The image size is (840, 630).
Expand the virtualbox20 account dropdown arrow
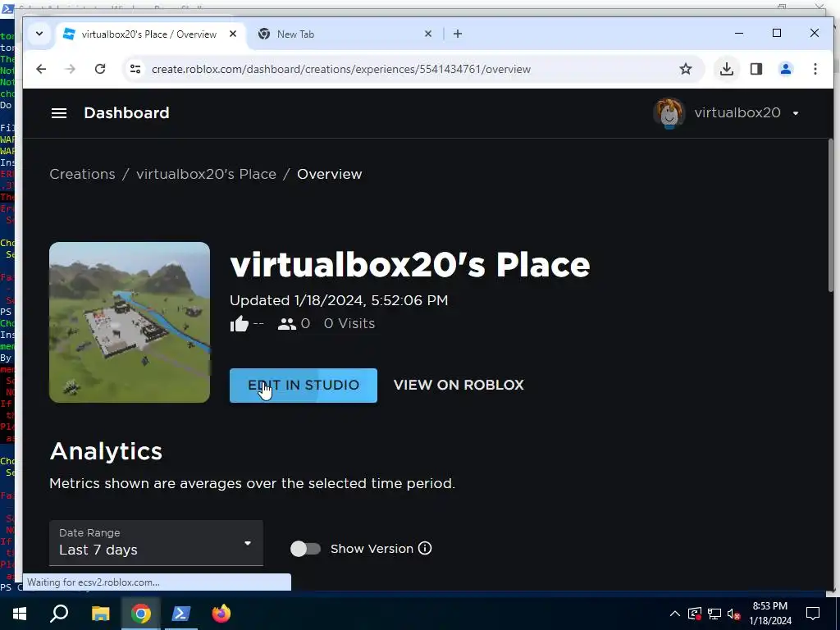click(x=796, y=113)
